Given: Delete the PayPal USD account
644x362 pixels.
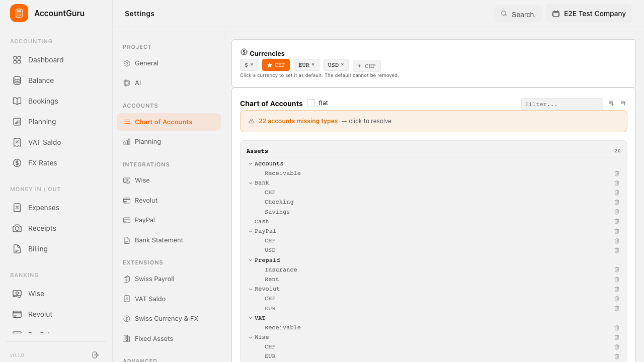Looking at the screenshot, I should coord(617,250).
